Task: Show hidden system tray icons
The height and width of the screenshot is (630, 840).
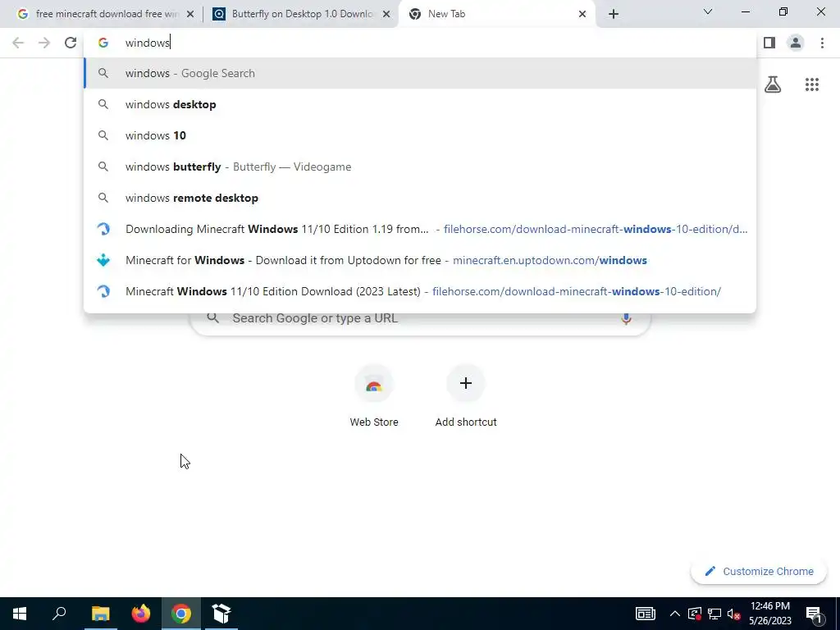Action: pos(675,614)
